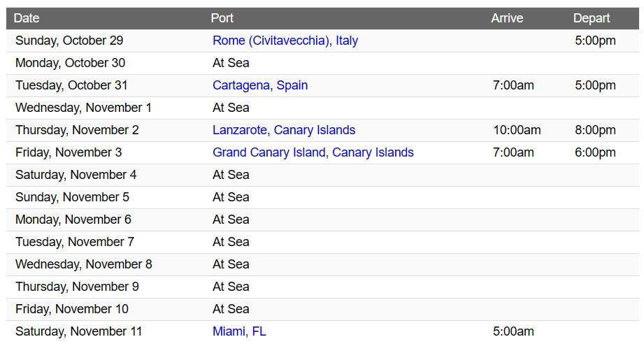Click the Depart column header

coord(592,18)
